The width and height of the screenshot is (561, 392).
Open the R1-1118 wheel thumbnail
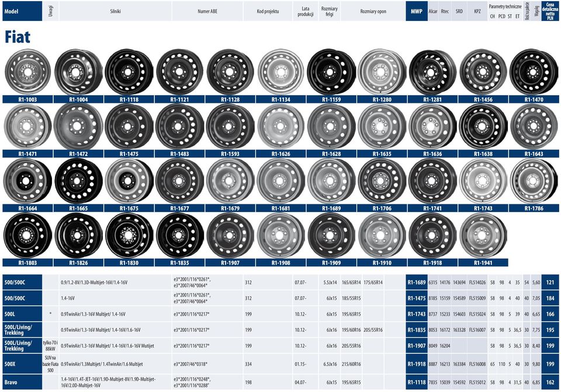point(129,72)
